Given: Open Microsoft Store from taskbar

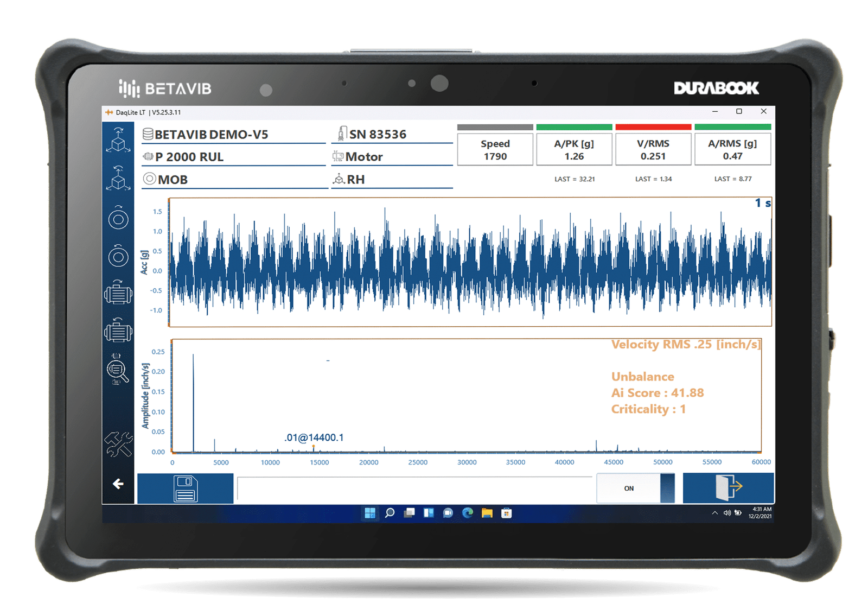Looking at the screenshot, I should (x=507, y=513).
